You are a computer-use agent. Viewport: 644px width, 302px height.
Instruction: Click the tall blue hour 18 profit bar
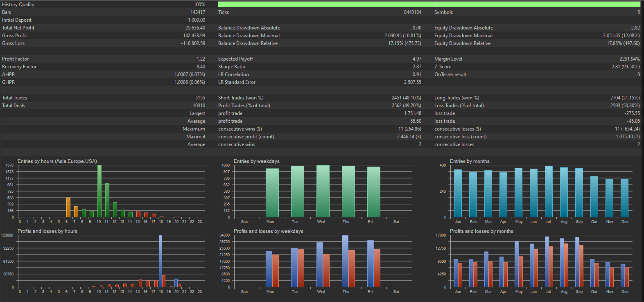click(160, 261)
